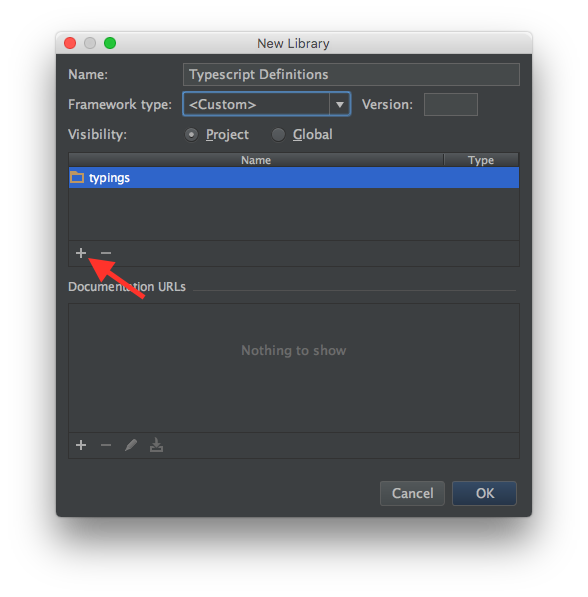Add a file to the library list
The width and height of the screenshot is (588, 597).
81,253
